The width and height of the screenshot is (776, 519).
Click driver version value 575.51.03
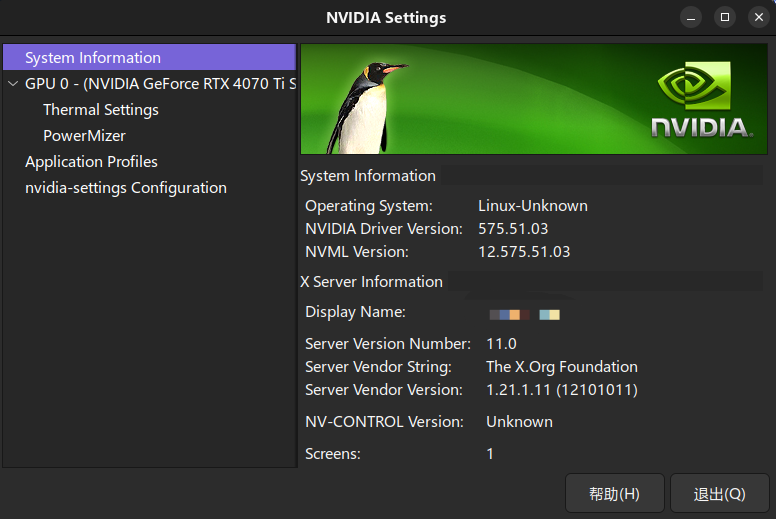[513, 229]
